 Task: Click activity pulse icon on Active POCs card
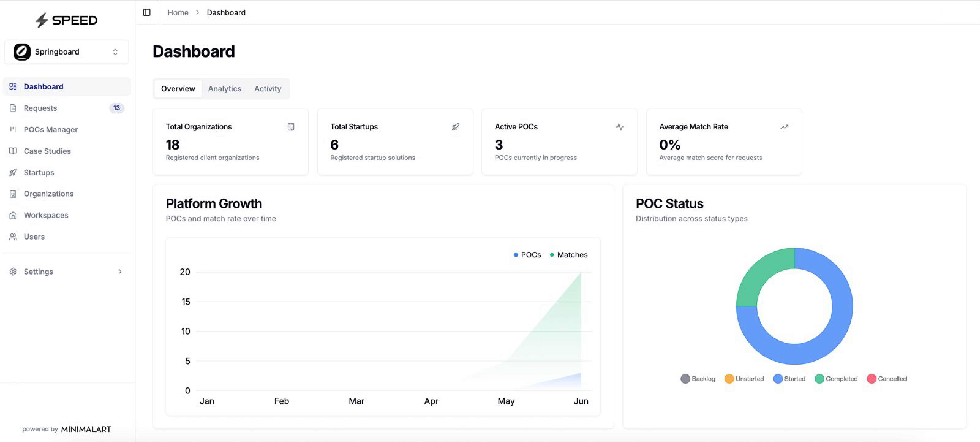(620, 127)
